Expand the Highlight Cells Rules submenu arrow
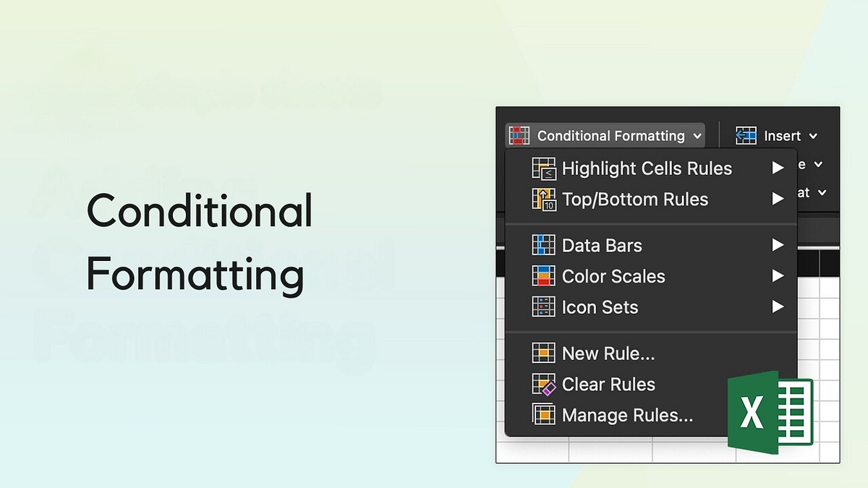 779,168
